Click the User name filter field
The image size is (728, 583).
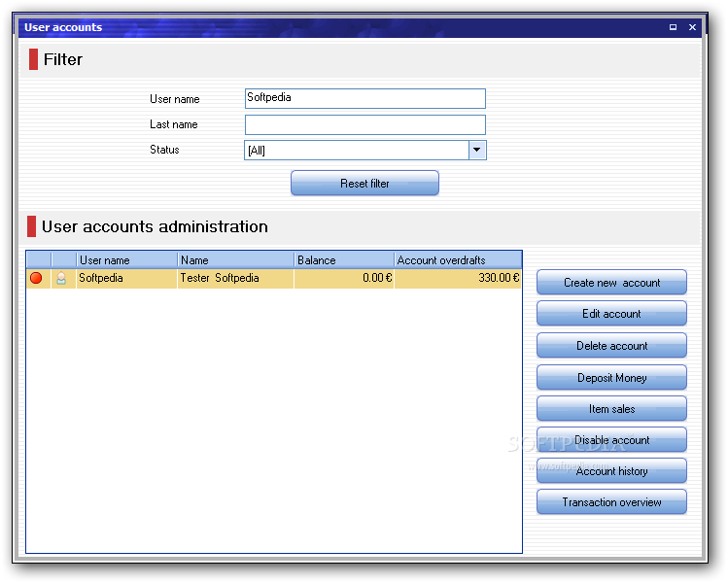coord(364,98)
